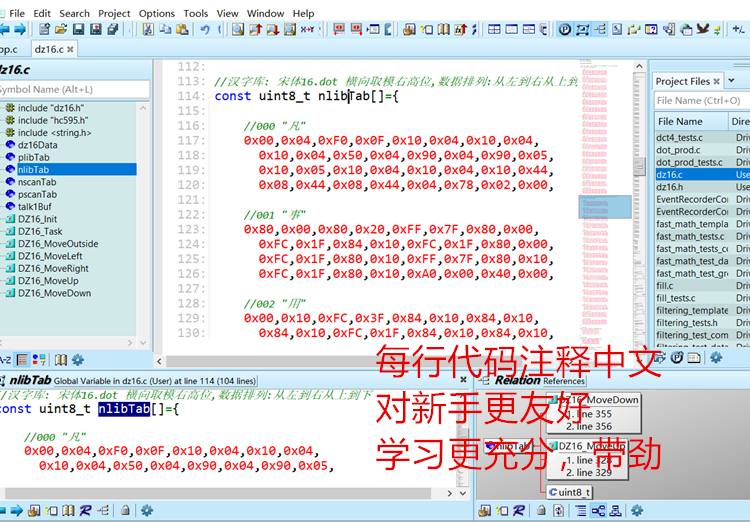Viewport: 750px width, 522px height.
Task: Toggle the Context window toolbar icon
Action: pos(582,30)
